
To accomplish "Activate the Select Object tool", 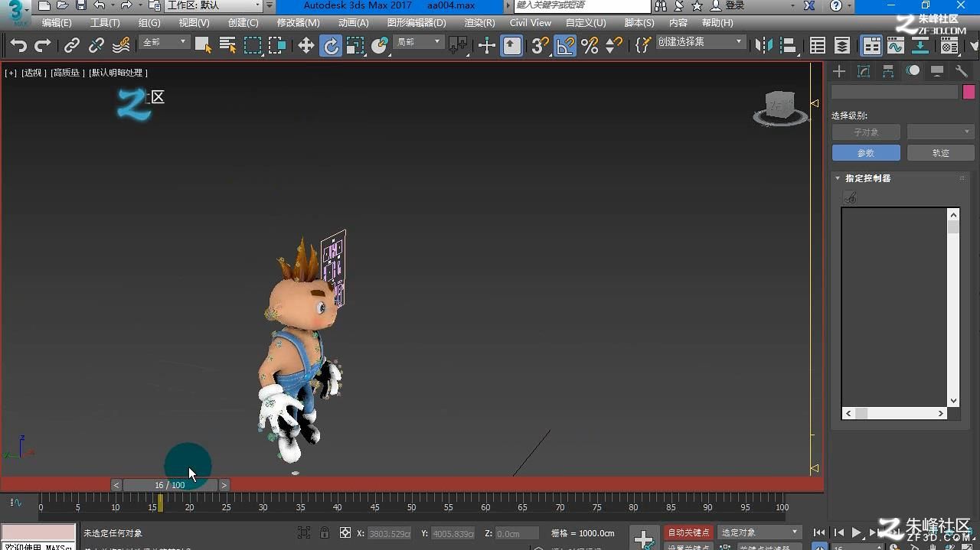I will [203, 46].
